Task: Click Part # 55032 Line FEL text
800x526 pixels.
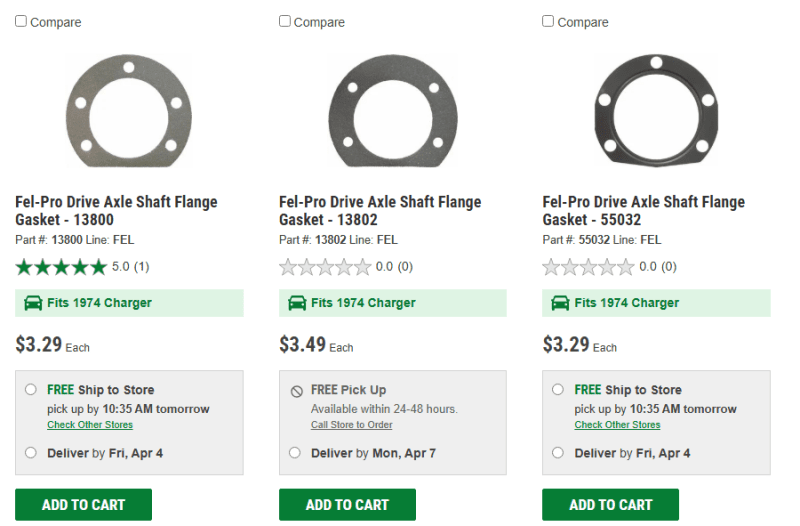Action: (602, 240)
